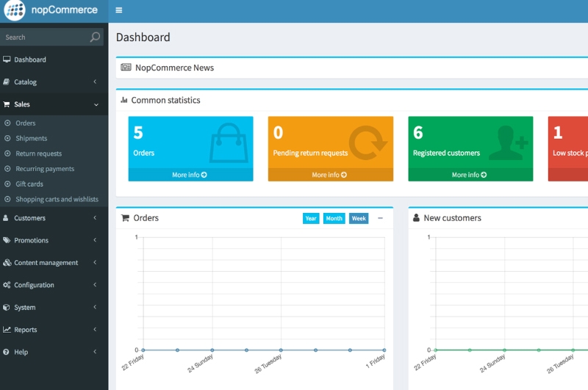The height and width of the screenshot is (390, 588).
Task: Click More info on Orders card
Action: pyautogui.click(x=190, y=175)
